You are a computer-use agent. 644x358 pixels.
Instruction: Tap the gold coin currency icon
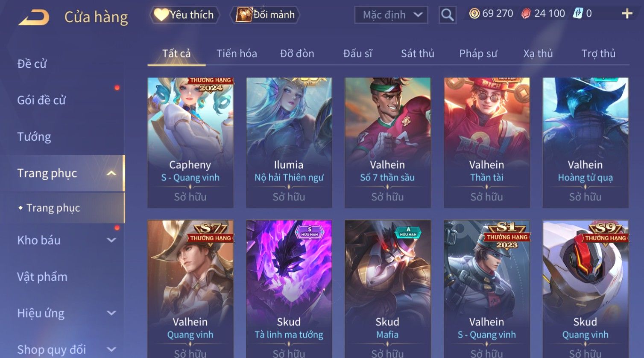[x=474, y=14]
